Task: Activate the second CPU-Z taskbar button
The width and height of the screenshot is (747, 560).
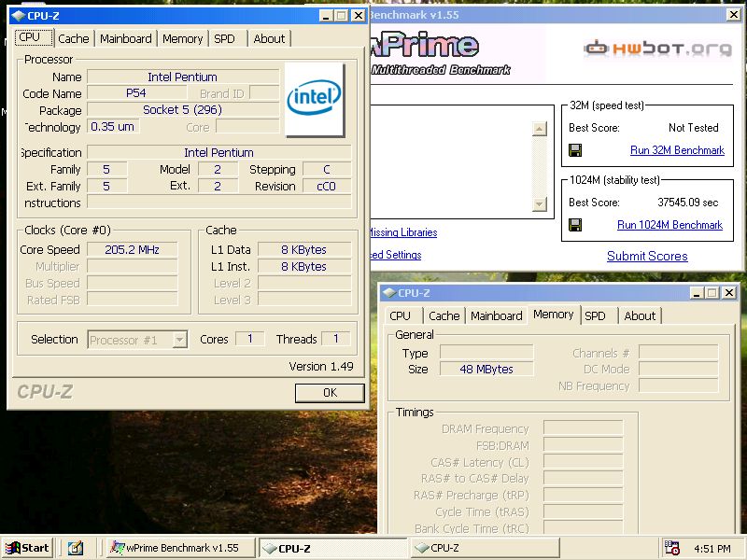Action: click(x=485, y=548)
